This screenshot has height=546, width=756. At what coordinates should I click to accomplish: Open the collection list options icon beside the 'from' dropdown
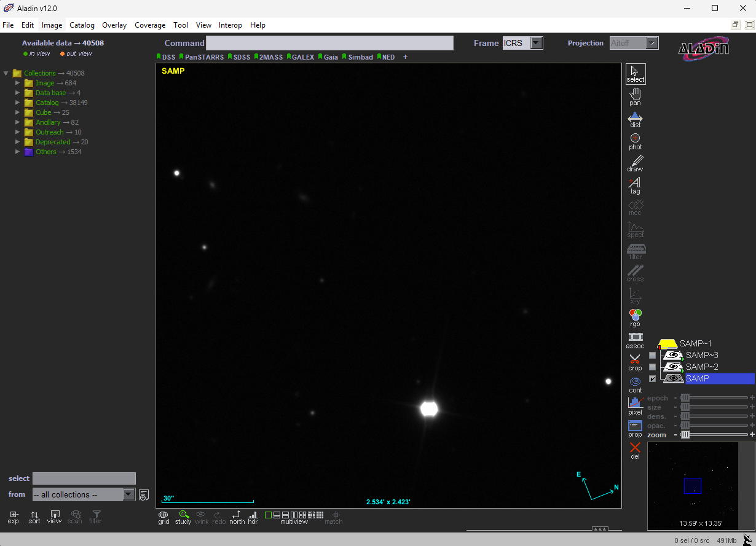[x=144, y=495]
